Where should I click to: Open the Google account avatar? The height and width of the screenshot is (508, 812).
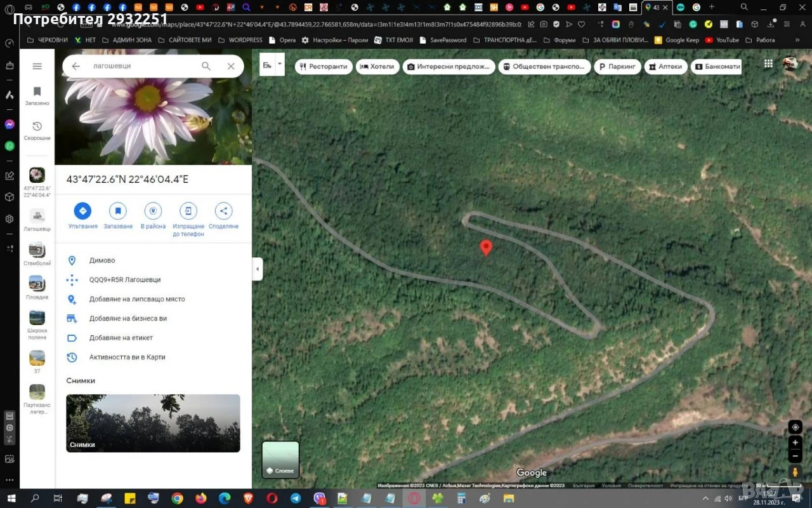coord(790,63)
